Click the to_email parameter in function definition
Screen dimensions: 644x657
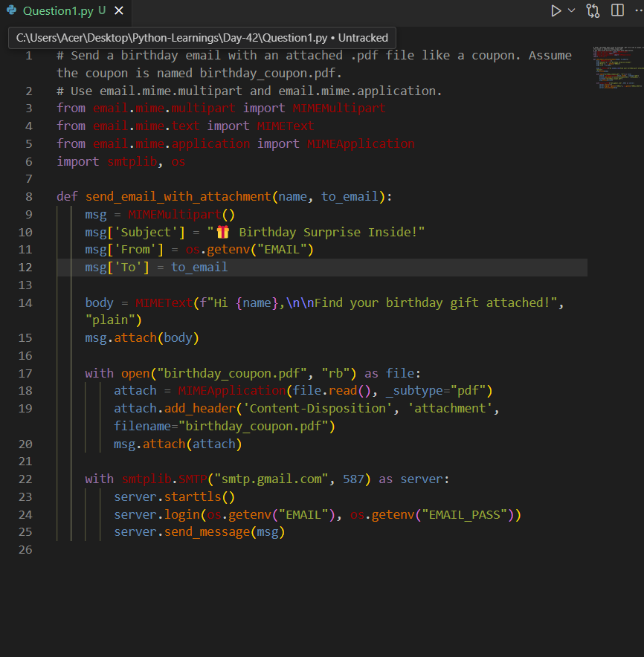click(x=350, y=196)
